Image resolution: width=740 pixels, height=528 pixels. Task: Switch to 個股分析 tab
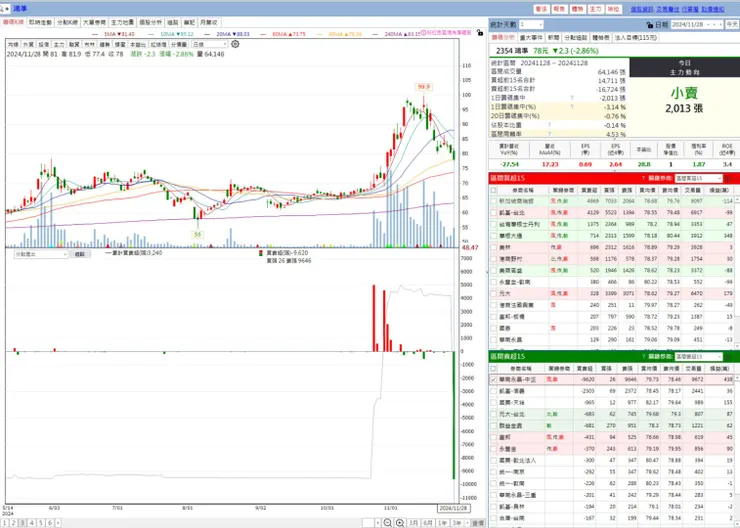150,22
